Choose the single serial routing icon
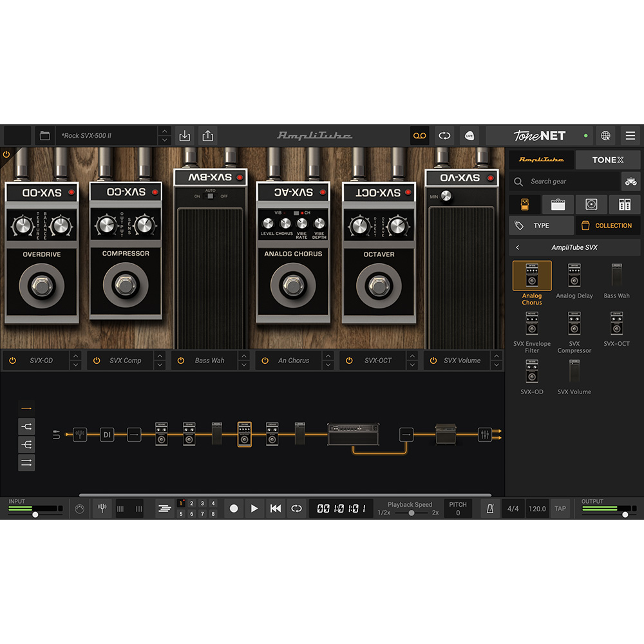 (26, 408)
